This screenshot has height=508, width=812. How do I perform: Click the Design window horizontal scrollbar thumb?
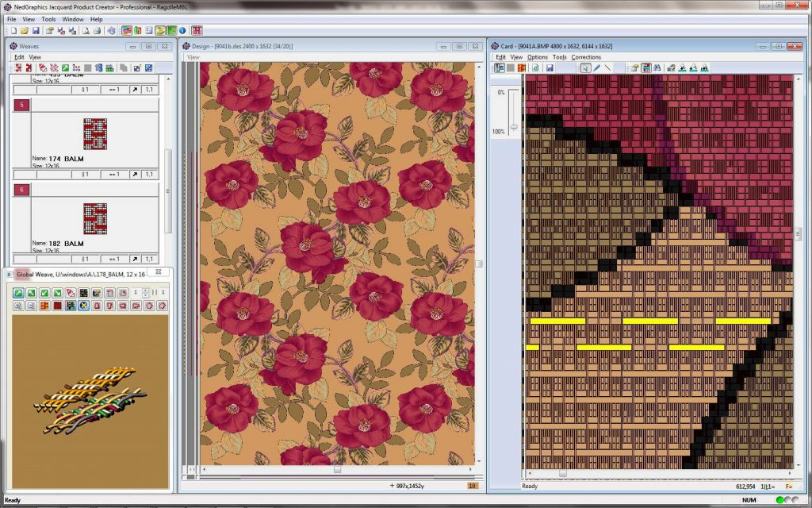point(337,470)
